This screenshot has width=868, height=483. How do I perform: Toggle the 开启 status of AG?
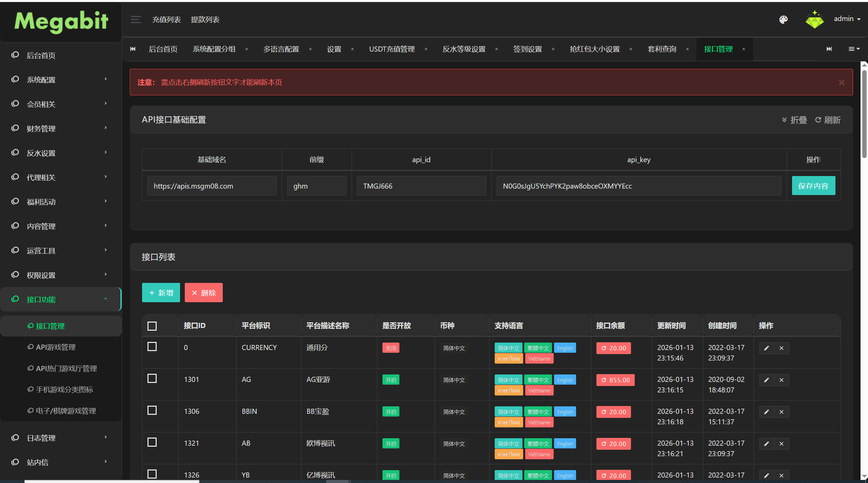coord(391,380)
